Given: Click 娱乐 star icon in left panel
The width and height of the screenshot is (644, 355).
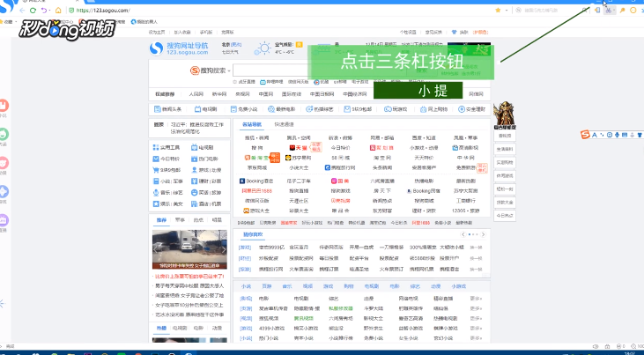Looking at the screenshot, I should coord(156,203).
